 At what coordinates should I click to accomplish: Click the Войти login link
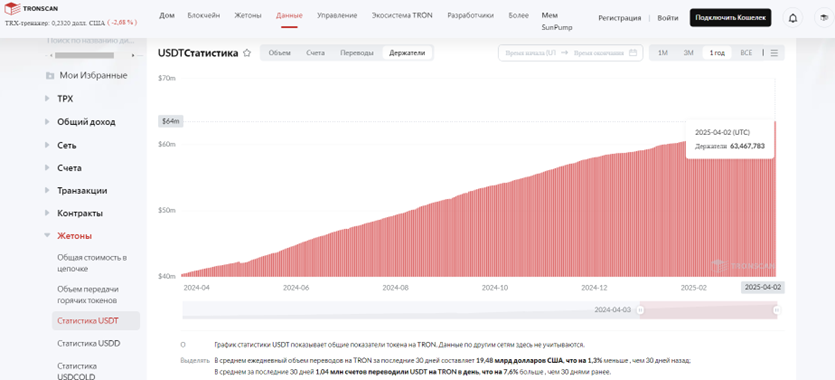click(x=668, y=18)
